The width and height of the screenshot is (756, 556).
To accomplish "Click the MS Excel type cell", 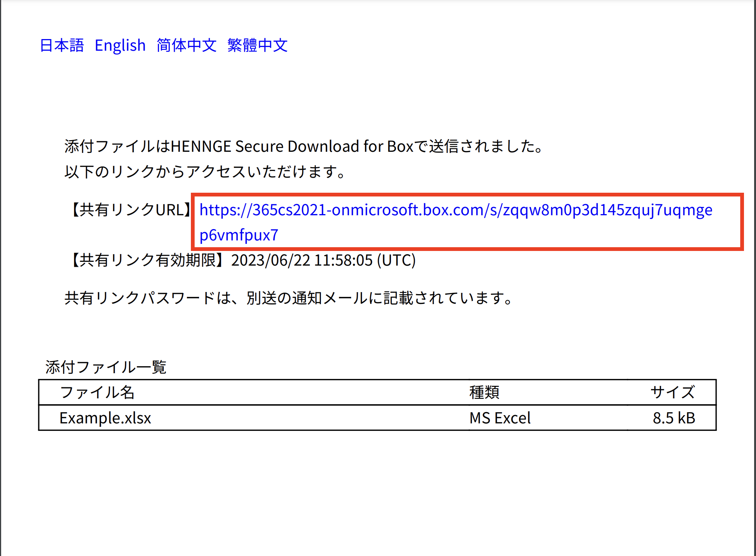I will click(x=500, y=418).
